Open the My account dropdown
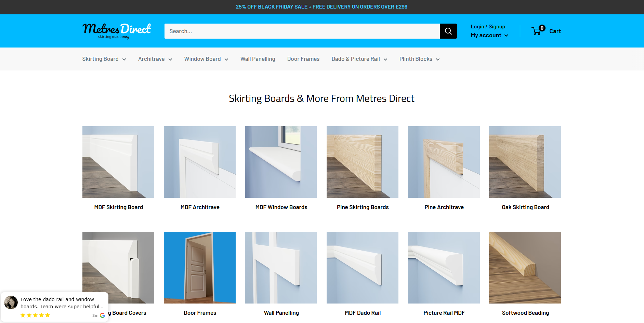This screenshot has height=323, width=644. (489, 35)
